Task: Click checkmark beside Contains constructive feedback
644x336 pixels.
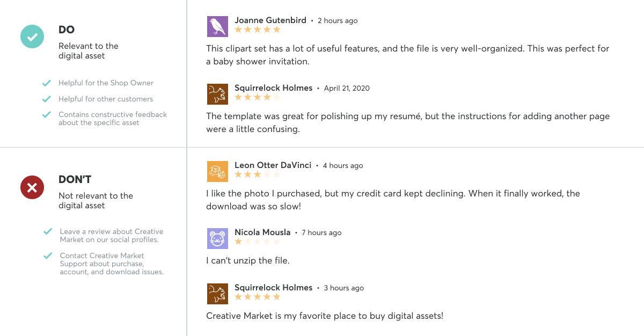Action: (x=47, y=115)
